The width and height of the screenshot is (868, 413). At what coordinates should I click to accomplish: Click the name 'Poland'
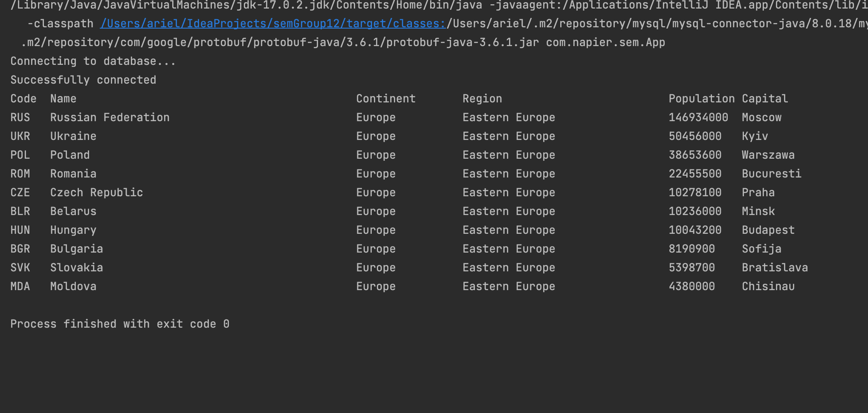[70, 155]
